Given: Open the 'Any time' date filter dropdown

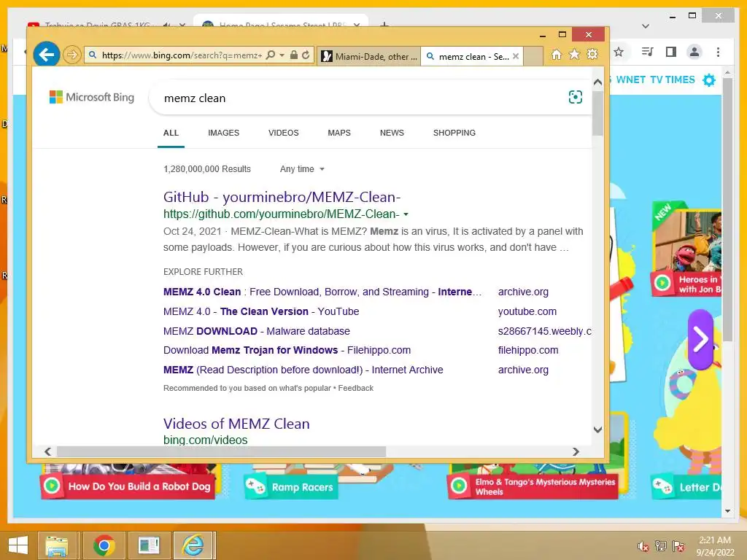Looking at the screenshot, I should (302, 169).
